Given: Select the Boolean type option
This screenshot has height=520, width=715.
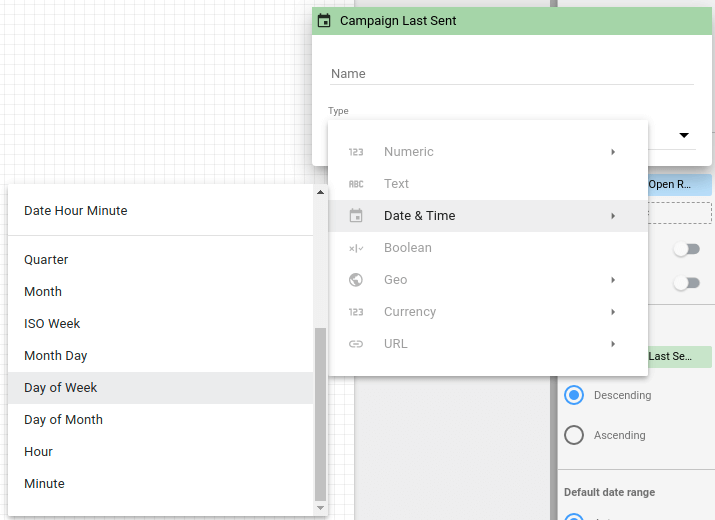Looking at the screenshot, I should click(488, 248).
